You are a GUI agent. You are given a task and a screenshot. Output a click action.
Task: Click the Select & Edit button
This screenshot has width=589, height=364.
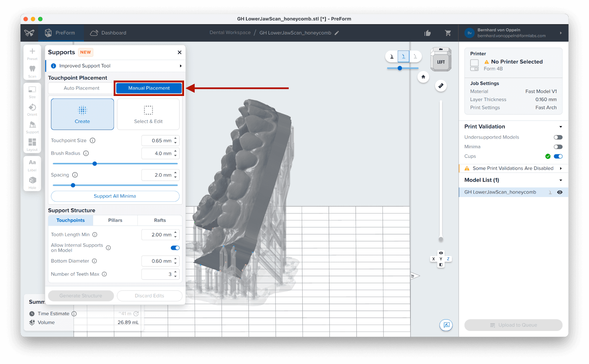point(148,114)
